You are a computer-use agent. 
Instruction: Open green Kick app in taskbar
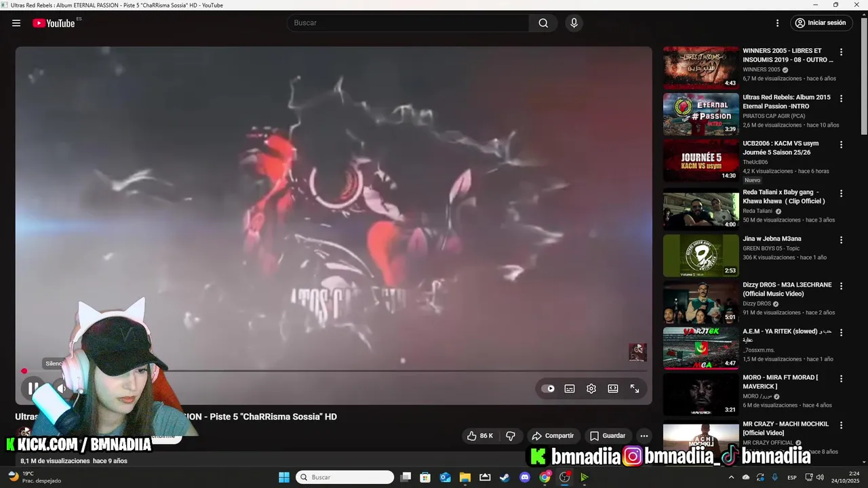coord(584,477)
